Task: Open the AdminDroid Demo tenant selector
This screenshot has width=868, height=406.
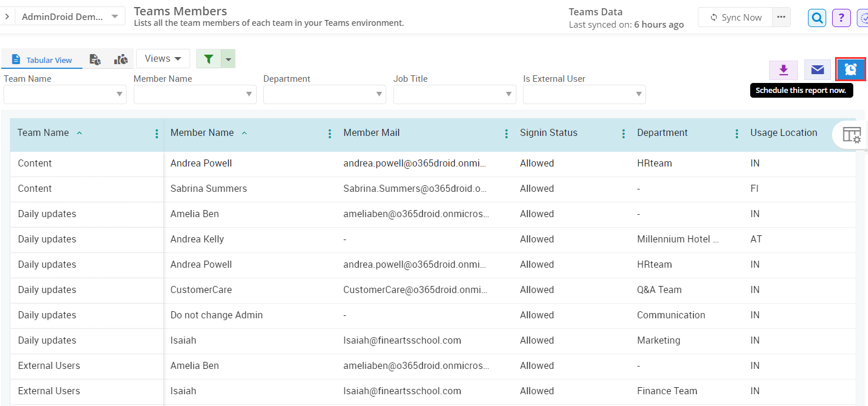Action: click(x=69, y=16)
